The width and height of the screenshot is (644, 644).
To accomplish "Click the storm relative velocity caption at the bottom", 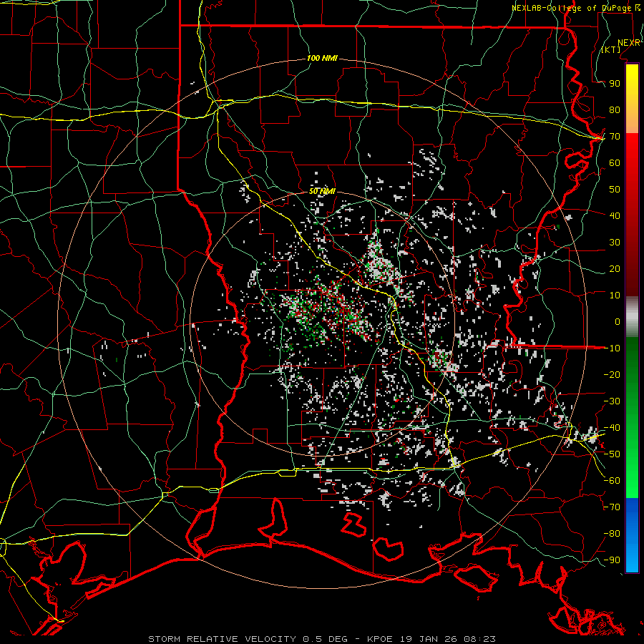I will tap(322, 639).
